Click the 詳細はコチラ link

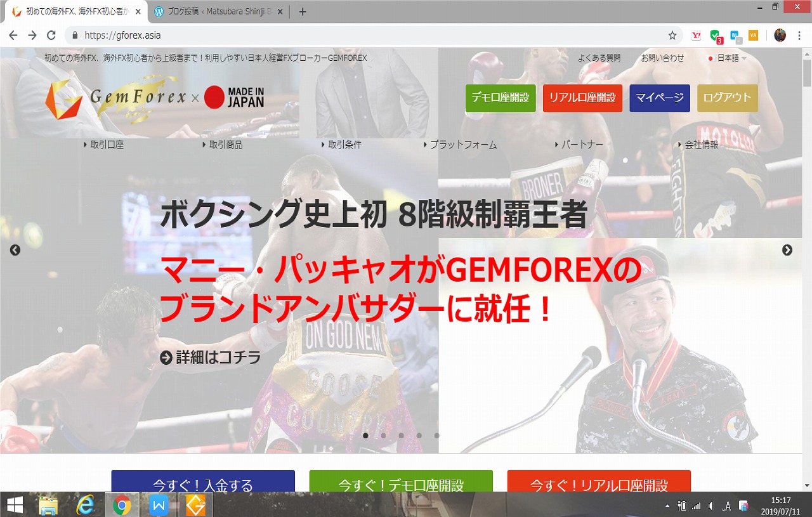pyautogui.click(x=211, y=358)
